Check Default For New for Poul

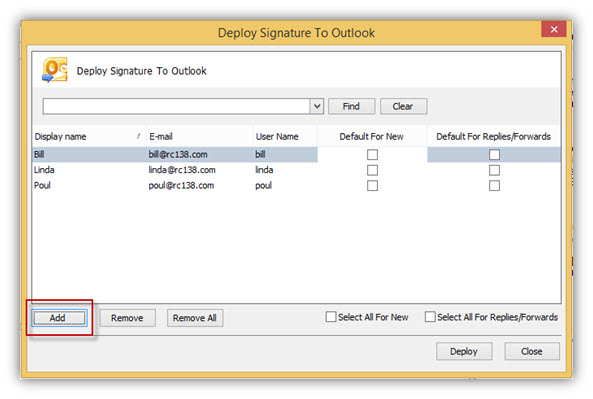[x=372, y=186]
